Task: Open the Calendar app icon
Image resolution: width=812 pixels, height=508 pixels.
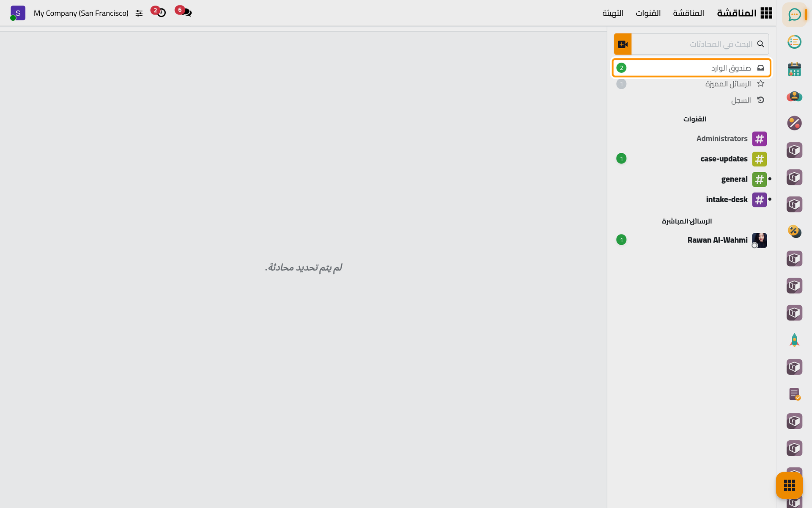Action: click(794, 69)
